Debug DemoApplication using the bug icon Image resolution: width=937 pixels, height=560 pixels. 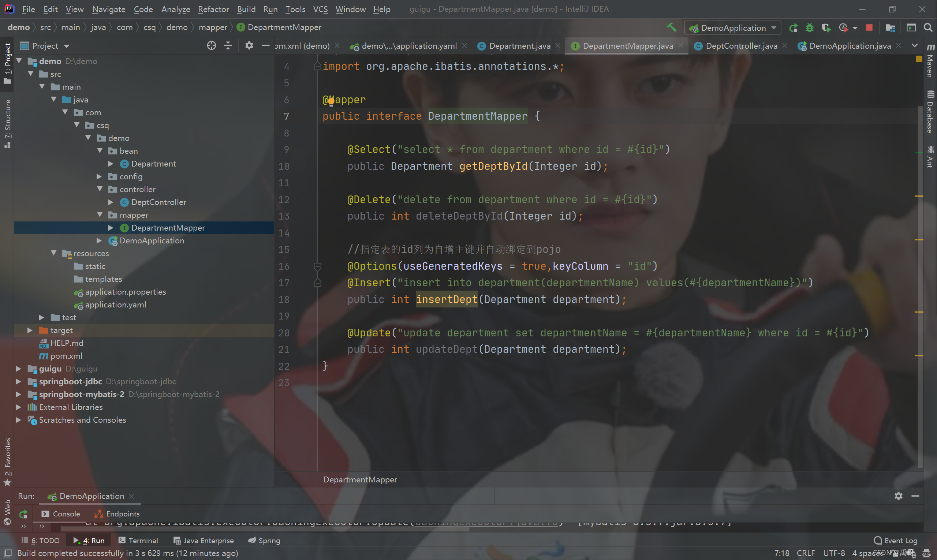click(x=810, y=27)
